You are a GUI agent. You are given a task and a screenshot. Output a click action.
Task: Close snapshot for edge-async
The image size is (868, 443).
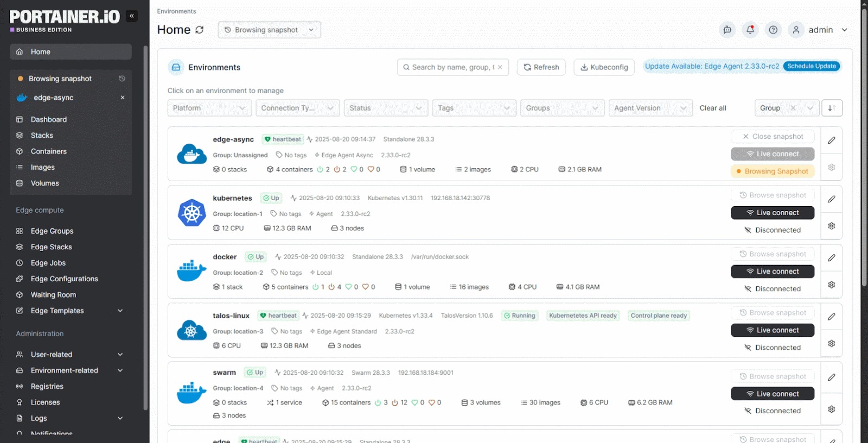tap(773, 137)
